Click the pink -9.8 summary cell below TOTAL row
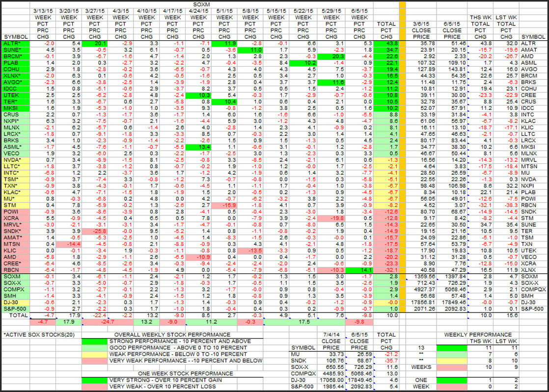The height and width of the screenshot is (392, 549). [x=359, y=322]
